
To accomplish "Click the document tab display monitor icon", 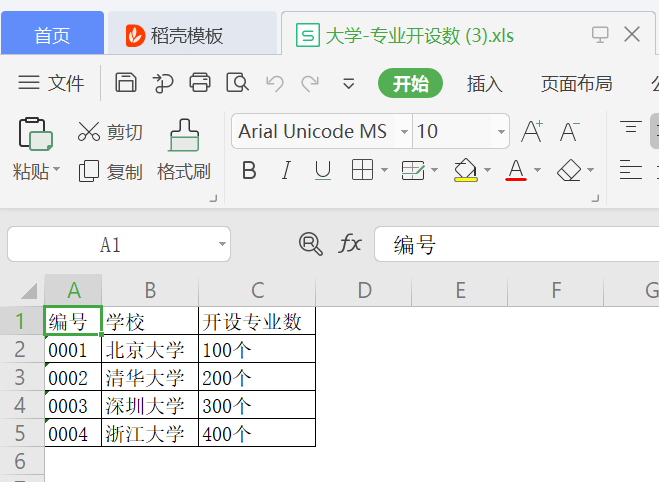I will coord(600,35).
